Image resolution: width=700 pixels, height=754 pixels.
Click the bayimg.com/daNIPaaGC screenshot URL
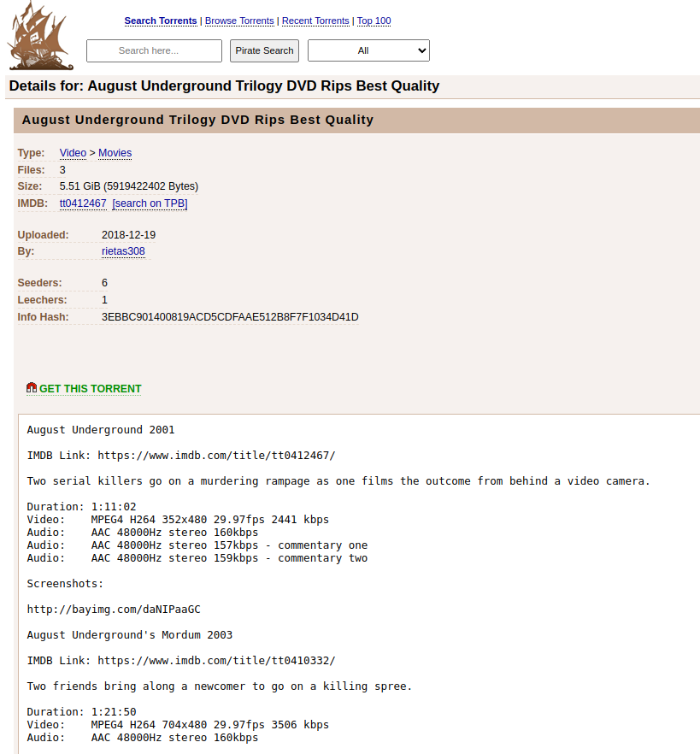click(x=114, y=610)
